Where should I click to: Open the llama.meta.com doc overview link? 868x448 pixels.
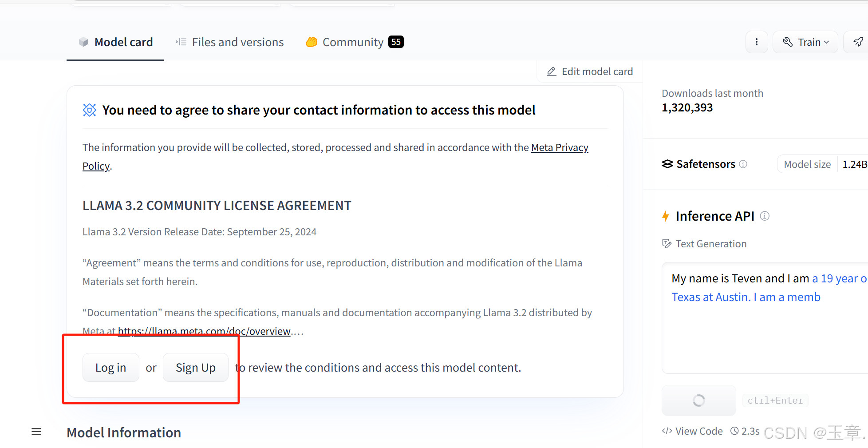[x=204, y=331]
